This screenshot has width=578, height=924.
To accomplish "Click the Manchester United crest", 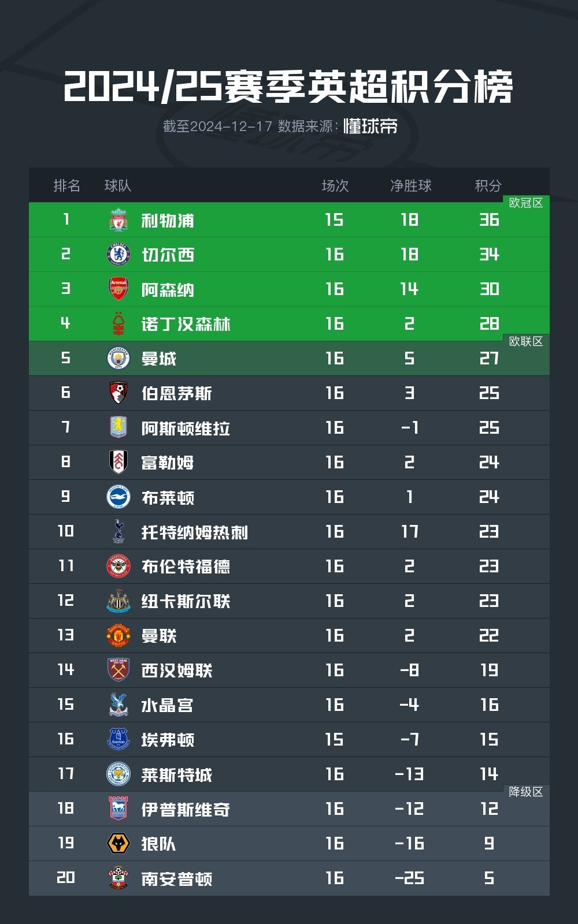I will coord(118,636).
